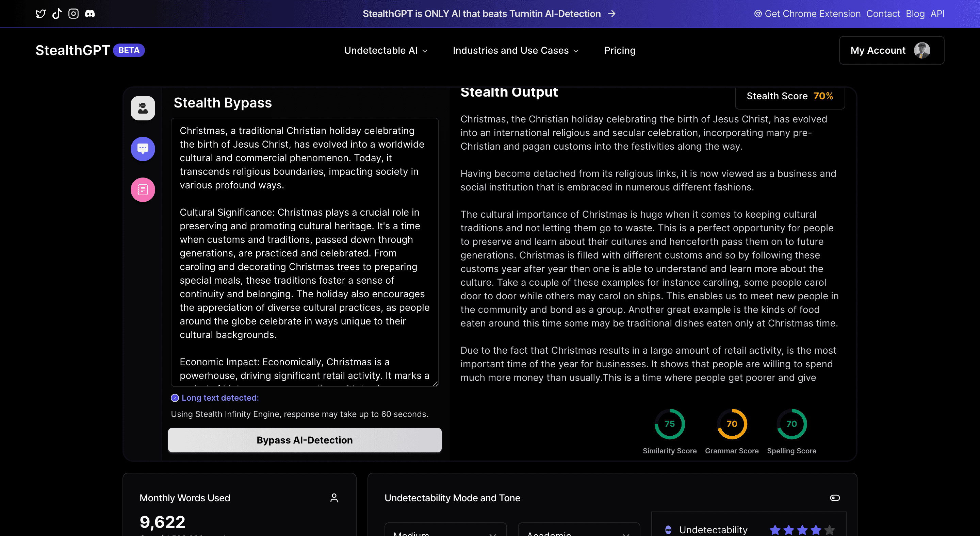Go to the Pricing page
The image size is (980, 536).
click(x=619, y=50)
